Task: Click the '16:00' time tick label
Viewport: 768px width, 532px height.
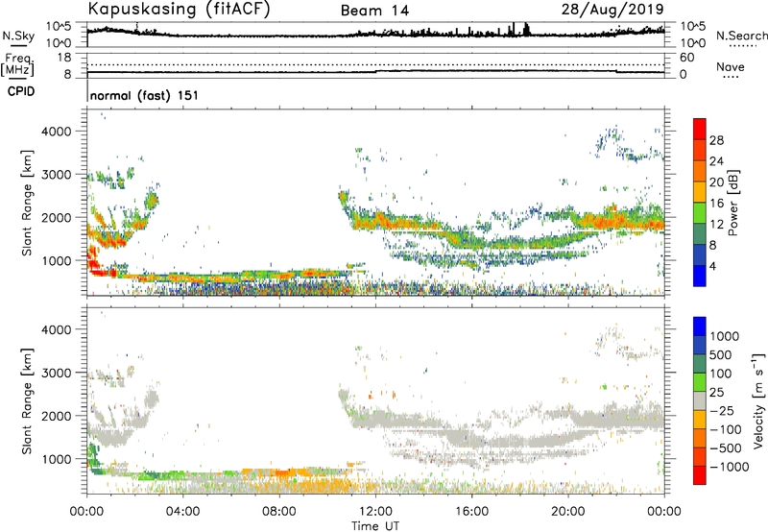Action: 471,512
